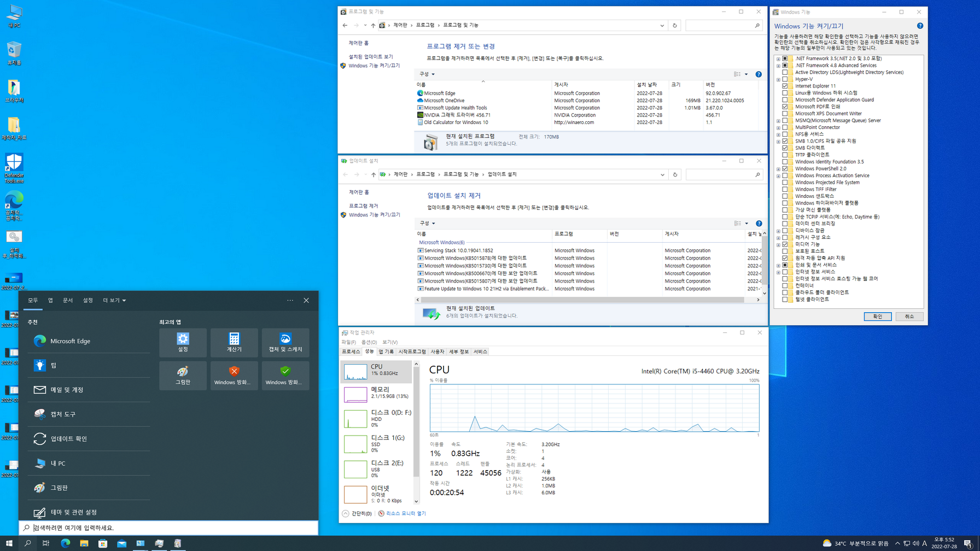Click the Windows Start button on taskbar
Image resolution: width=980 pixels, height=551 pixels.
(9, 543)
